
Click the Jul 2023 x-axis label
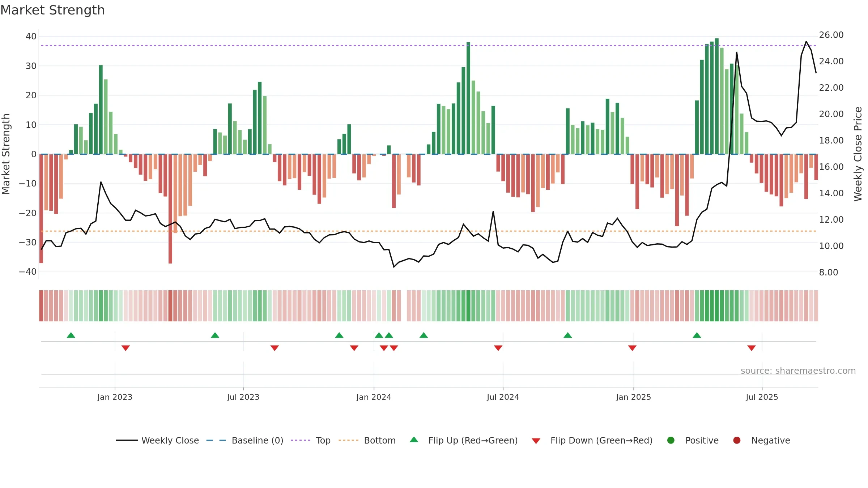(243, 397)
